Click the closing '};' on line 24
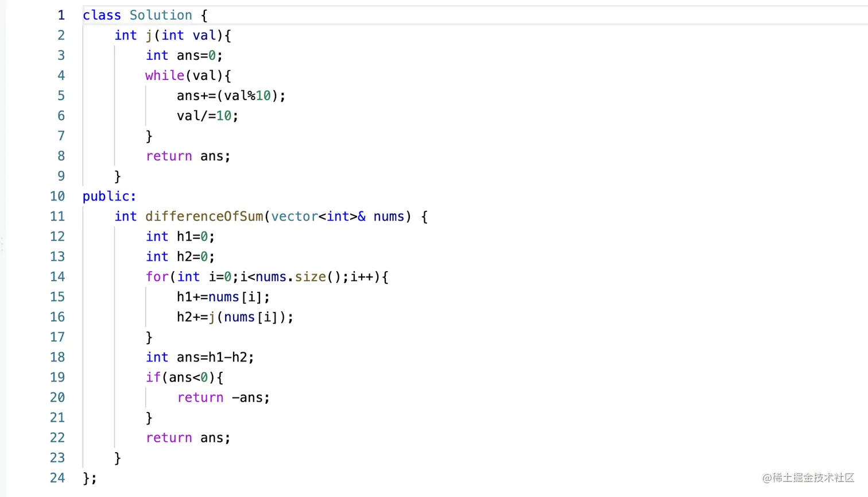This screenshot has width=868, height=497. (x=90, y=477)
